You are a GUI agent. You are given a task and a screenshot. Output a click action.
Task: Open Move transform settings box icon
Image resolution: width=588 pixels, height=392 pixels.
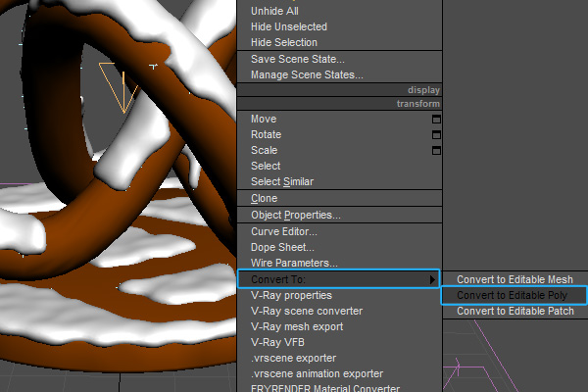coord(436,120)
